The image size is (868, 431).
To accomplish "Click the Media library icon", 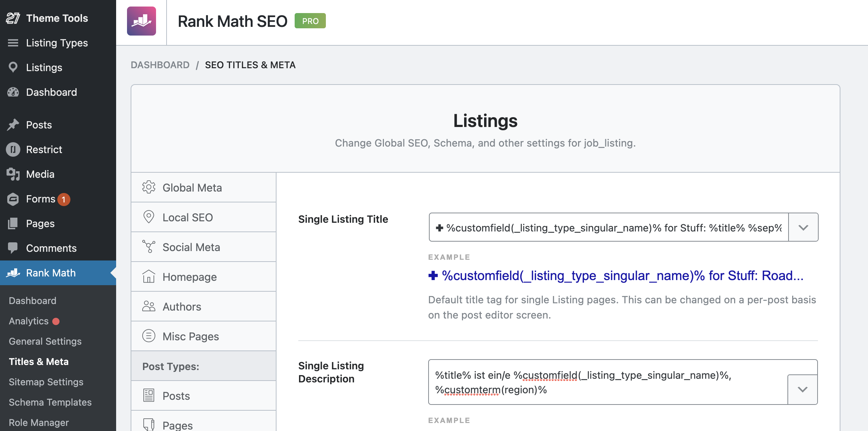I will [x=13, y=174].
